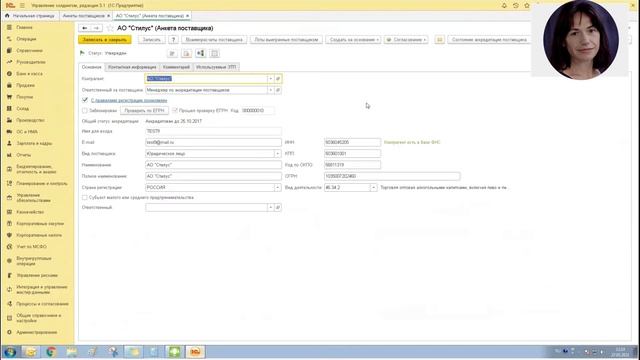Viewport: 640px width, 360px height.
Task: Switch to the Комментарий tab
Action: [176, 67]
